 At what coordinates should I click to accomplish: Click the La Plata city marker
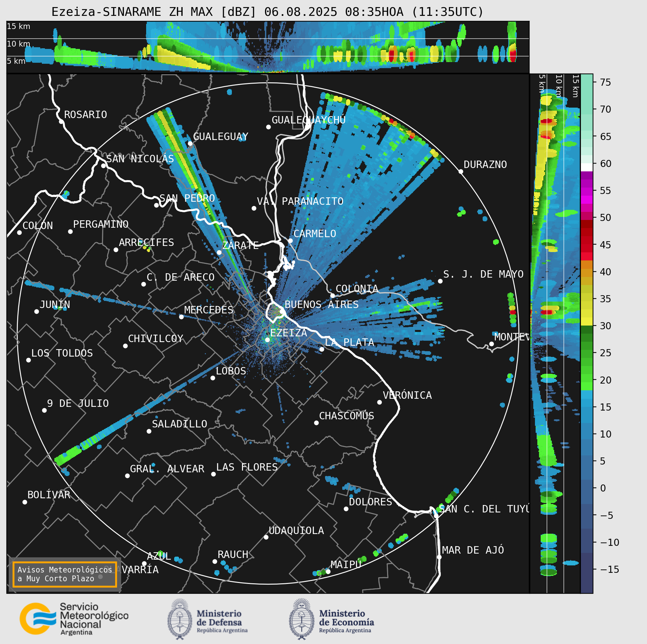point(322,349)
